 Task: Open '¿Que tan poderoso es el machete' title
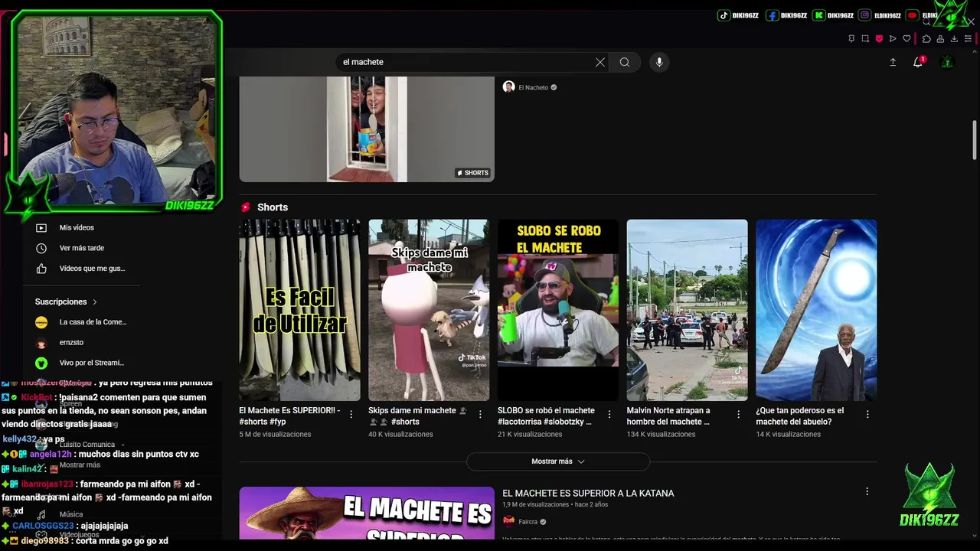800,416
